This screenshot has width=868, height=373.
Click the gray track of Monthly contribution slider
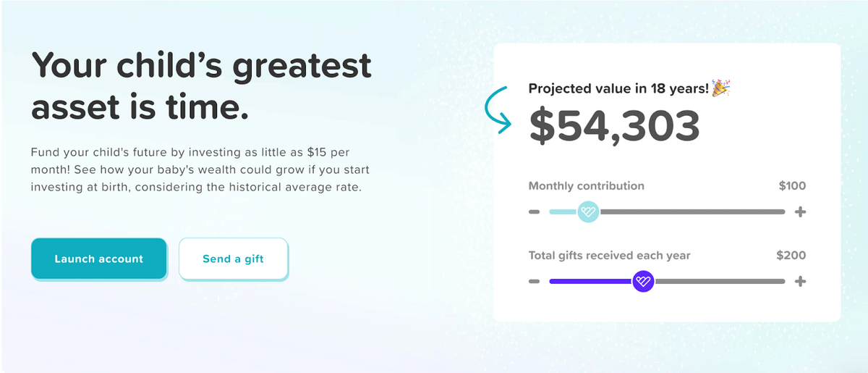coord(692,212)
